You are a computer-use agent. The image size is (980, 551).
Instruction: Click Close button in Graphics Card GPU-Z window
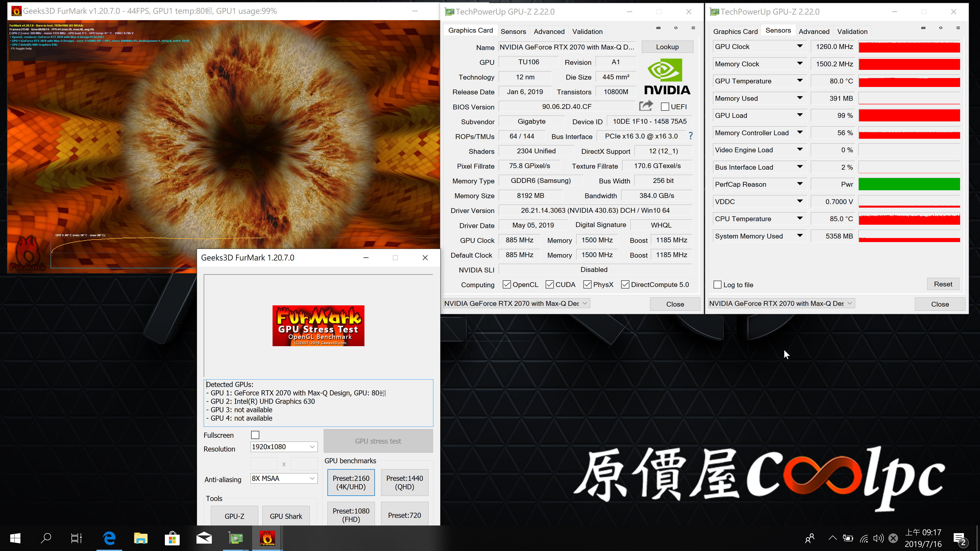click(675, 304)
